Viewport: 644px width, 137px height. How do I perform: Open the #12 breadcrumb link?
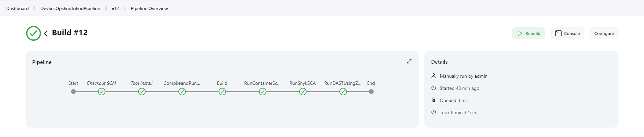[x=115, y=8]
